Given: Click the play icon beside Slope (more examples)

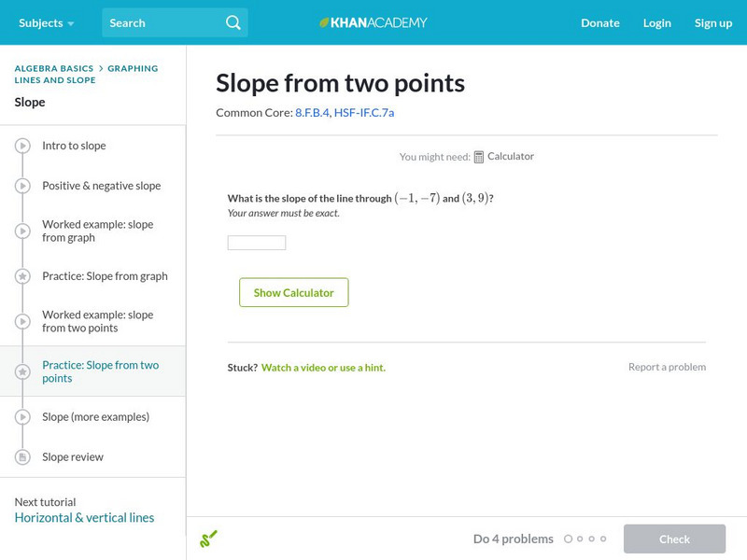Looking at the screenshot, I should pyautogui.click(x=22, y=417).
